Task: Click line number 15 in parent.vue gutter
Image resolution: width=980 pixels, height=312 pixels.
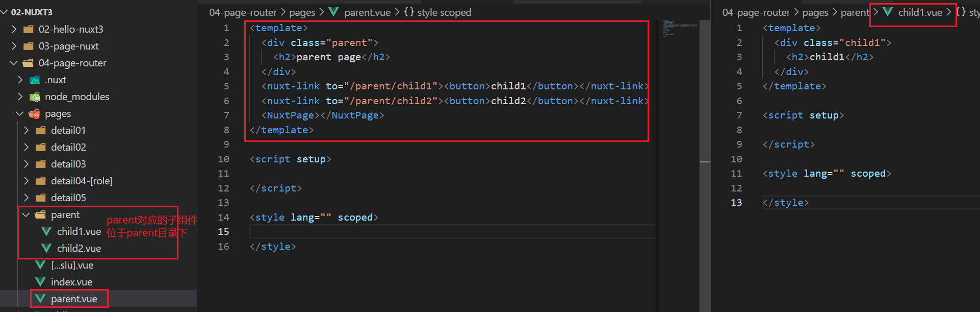Action: pos(223,232)
